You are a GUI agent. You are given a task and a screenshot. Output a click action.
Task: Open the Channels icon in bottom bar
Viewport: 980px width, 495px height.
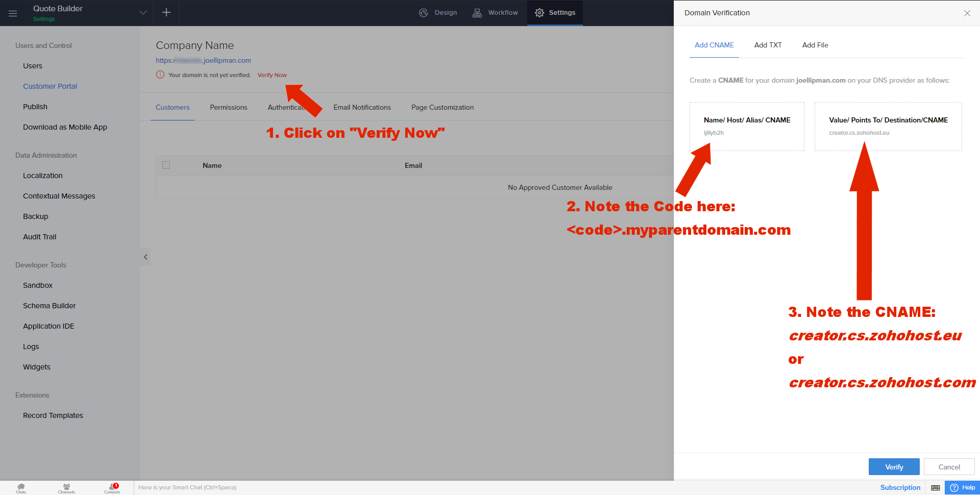(x=66, y=488)
